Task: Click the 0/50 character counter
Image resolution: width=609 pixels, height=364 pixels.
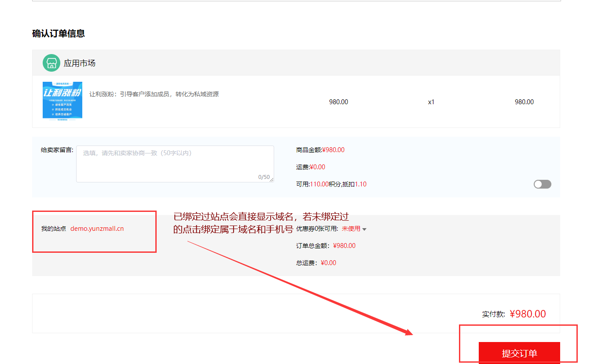Action: point(264,177)
